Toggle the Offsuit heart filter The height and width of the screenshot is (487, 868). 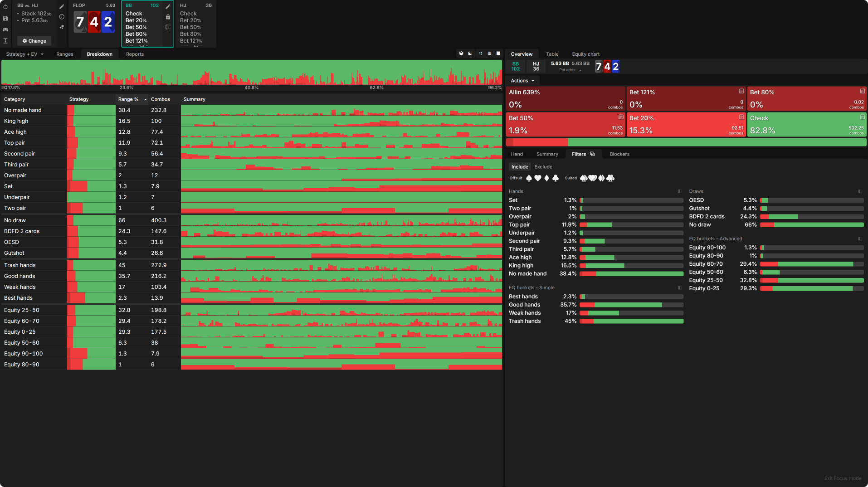pos(538,178)
